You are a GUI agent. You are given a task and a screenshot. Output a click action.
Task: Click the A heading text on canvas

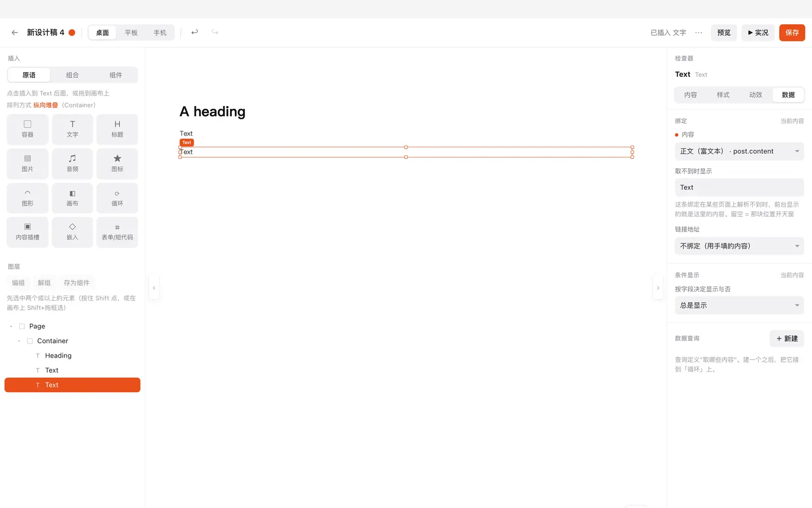[x=213, y=112]
